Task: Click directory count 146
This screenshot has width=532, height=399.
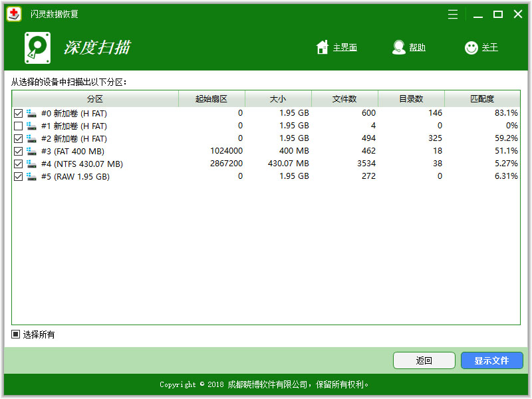Action: pos(435,113)
